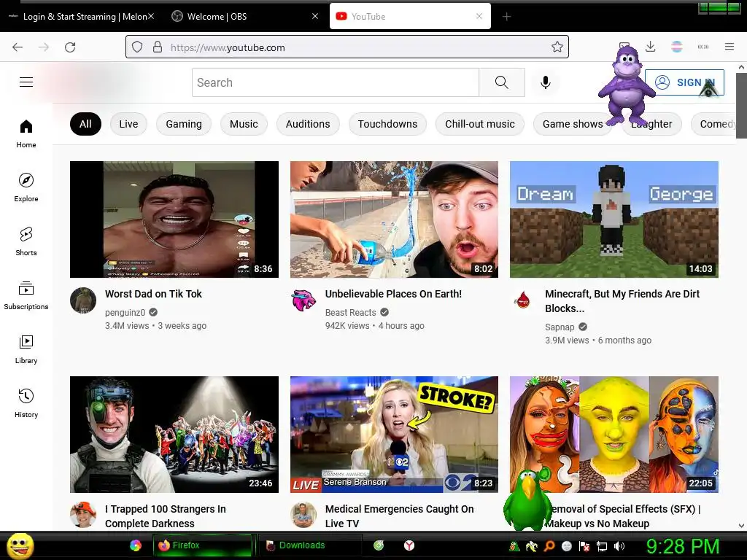Click the Firefox URL address bar
Image resolution: width=747 pixels, height=560 pixels.
347,47
